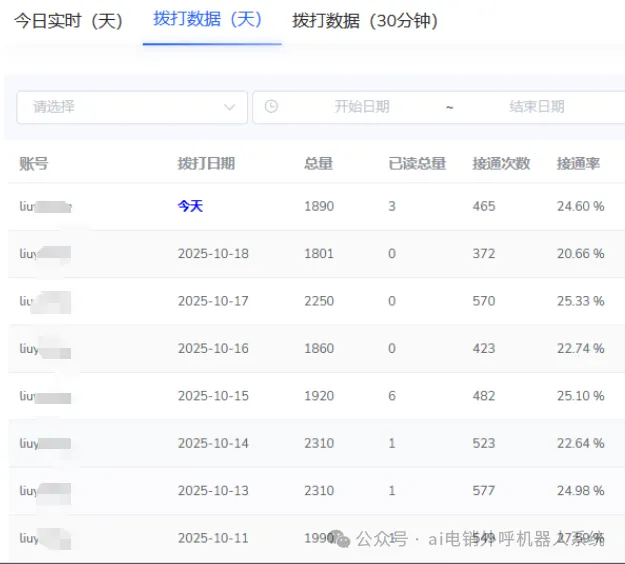This screenshot has width=625, height=564.
Task: Click total value 1920
Action: coord(319,396)
